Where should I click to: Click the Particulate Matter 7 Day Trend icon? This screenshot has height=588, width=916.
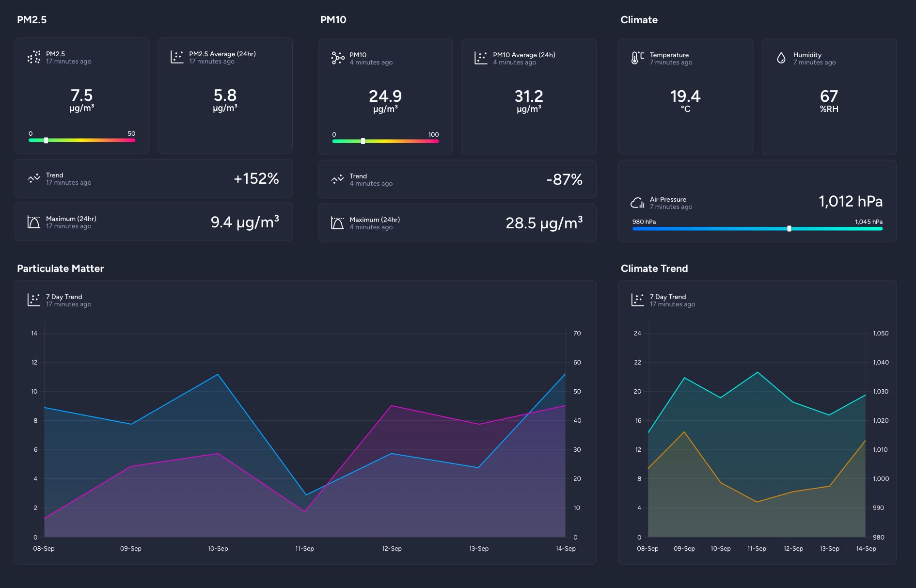point(34,301)
